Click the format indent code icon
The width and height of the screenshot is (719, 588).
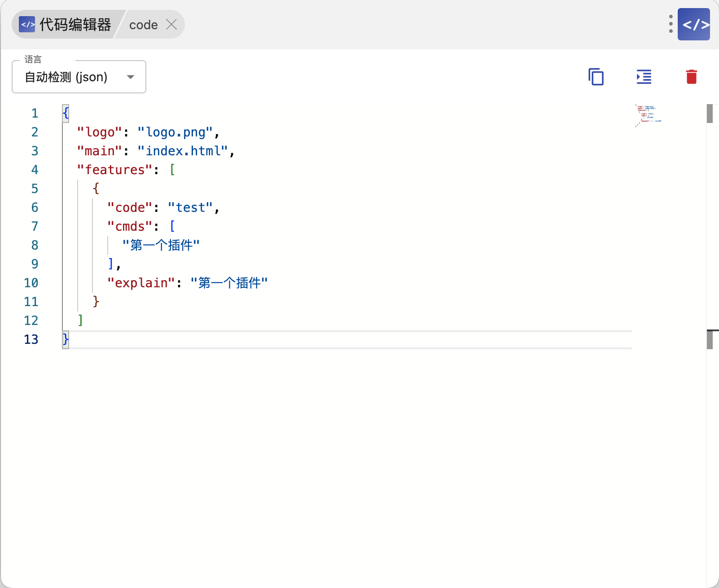point(644,77)
